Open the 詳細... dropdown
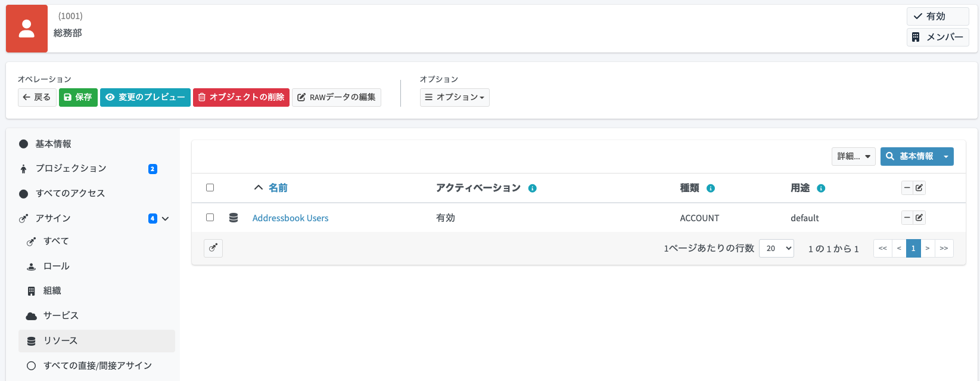Screen dimensions: 980x381 tap(853, 156)
